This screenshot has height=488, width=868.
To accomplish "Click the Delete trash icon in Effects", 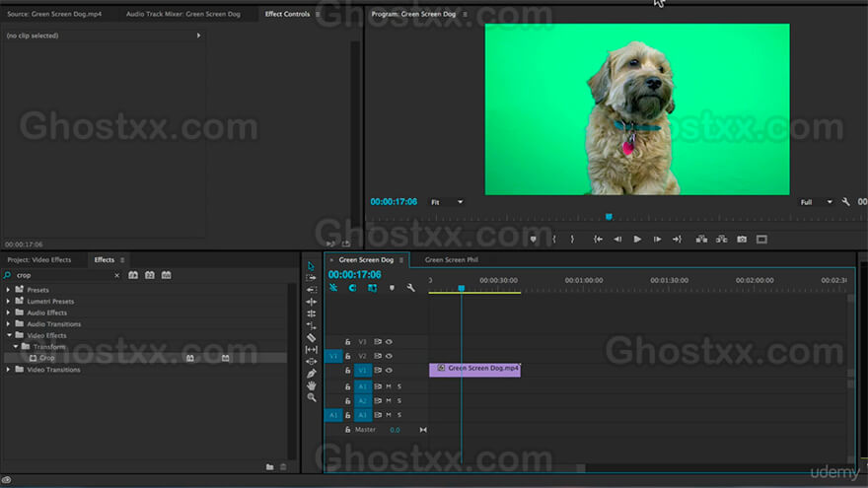I will tap(283, 467).
